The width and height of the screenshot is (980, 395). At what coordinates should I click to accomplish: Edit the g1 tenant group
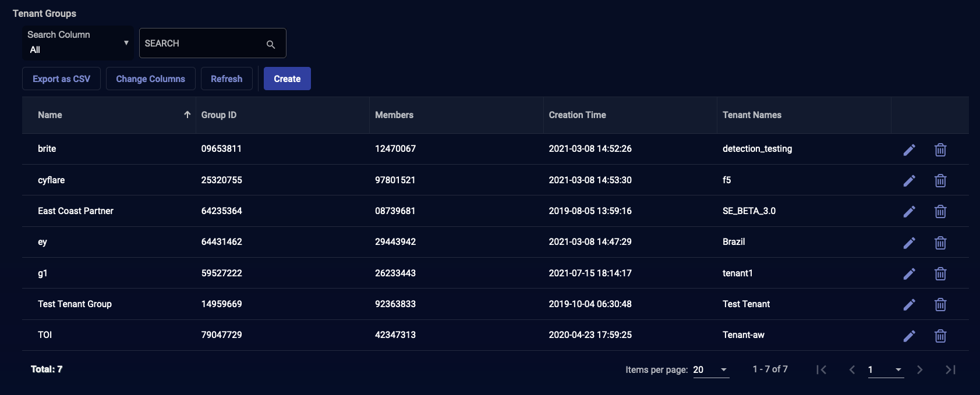(909, 273)
